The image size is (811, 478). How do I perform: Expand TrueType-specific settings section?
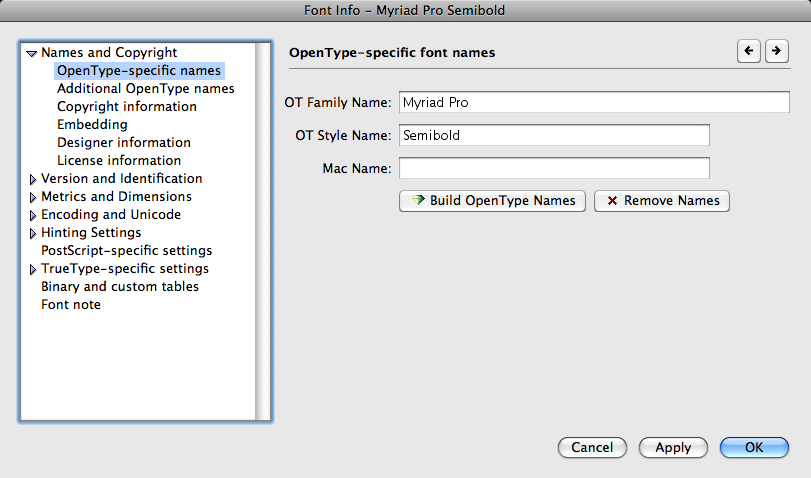coord(33,270)
